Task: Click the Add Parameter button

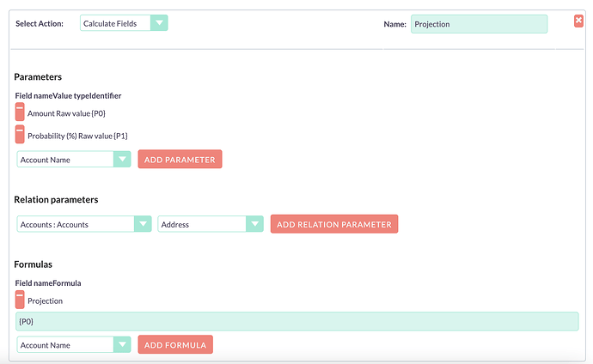Action: [180, 160]
